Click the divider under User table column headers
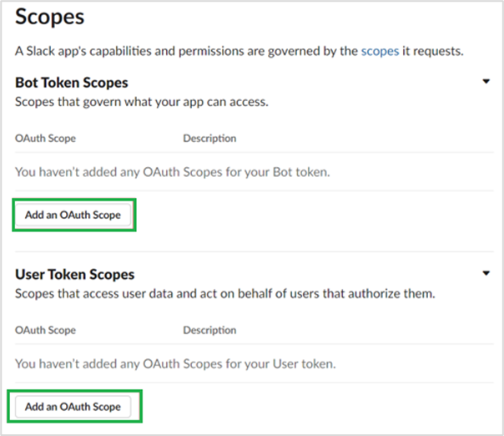The height and width of the screenshot is (436, 504). pyautogui.click(x=251, y=345)
